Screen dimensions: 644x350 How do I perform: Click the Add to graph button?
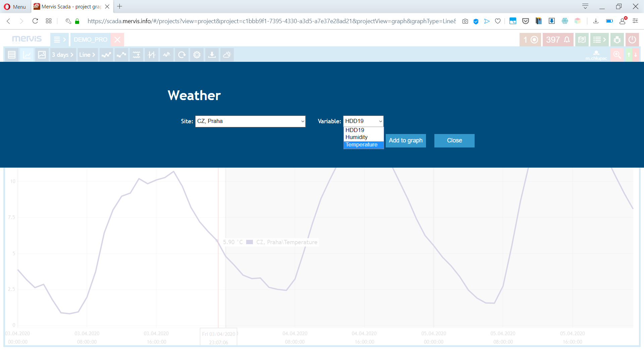click(406, 140)
